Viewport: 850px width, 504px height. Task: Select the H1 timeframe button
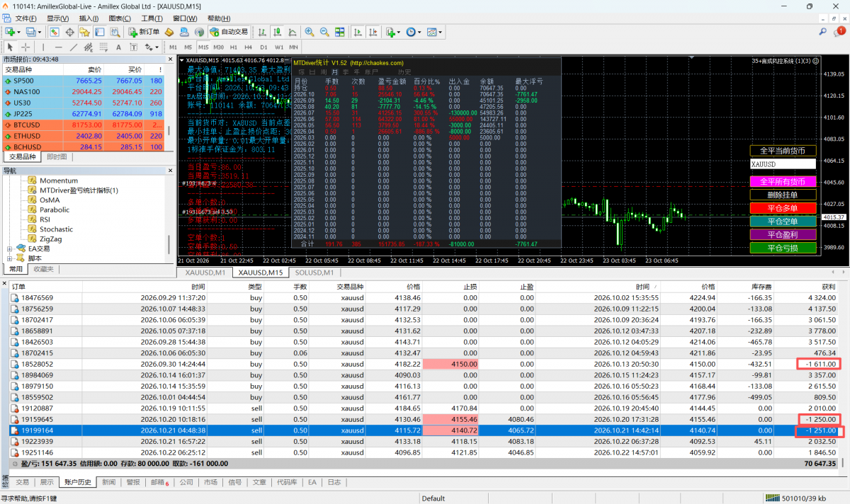[x=234, y=47]
